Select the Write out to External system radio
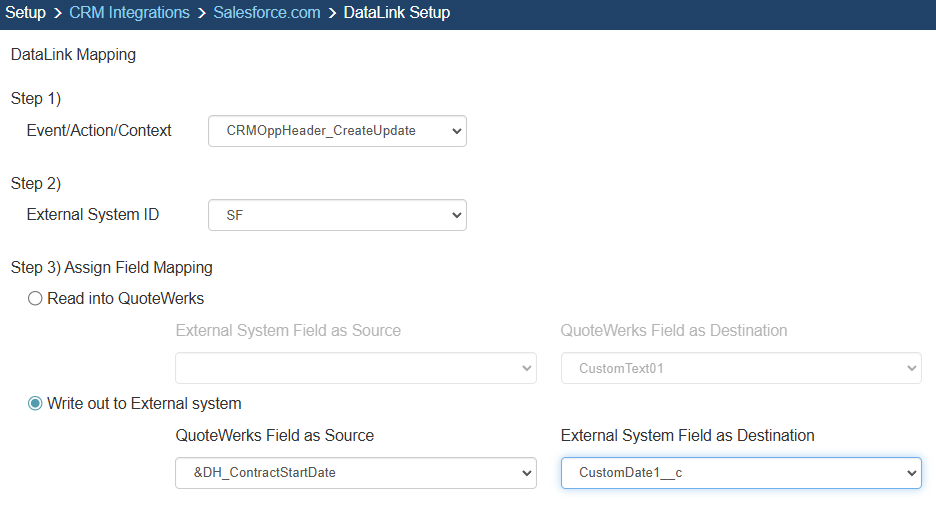Screen dimensions: 936x511 tap(36, 404)
